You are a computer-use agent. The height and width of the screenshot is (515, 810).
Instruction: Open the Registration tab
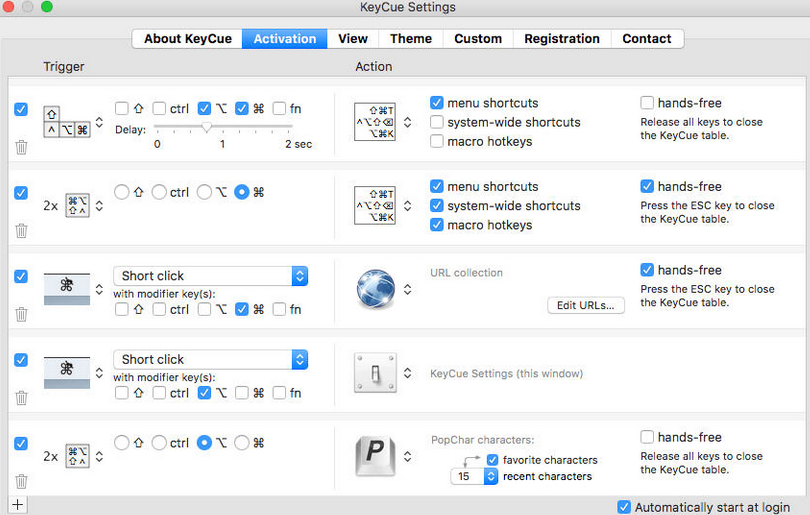(562, 39)
